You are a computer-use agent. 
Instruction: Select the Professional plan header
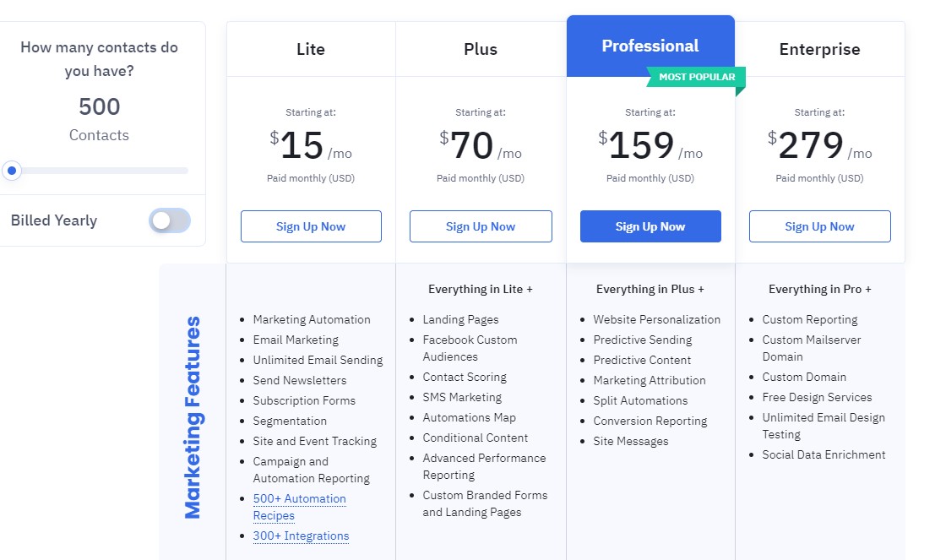point(650,46)
